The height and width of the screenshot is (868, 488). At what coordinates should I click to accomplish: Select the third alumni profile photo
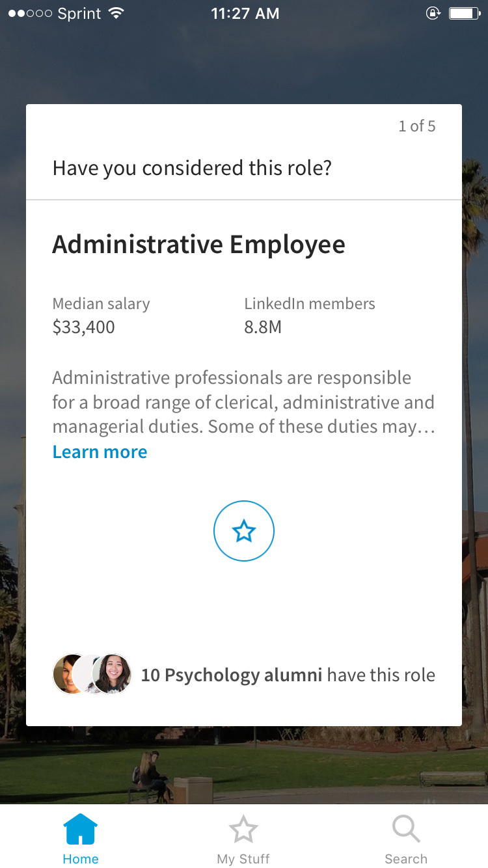click(113, 674)
